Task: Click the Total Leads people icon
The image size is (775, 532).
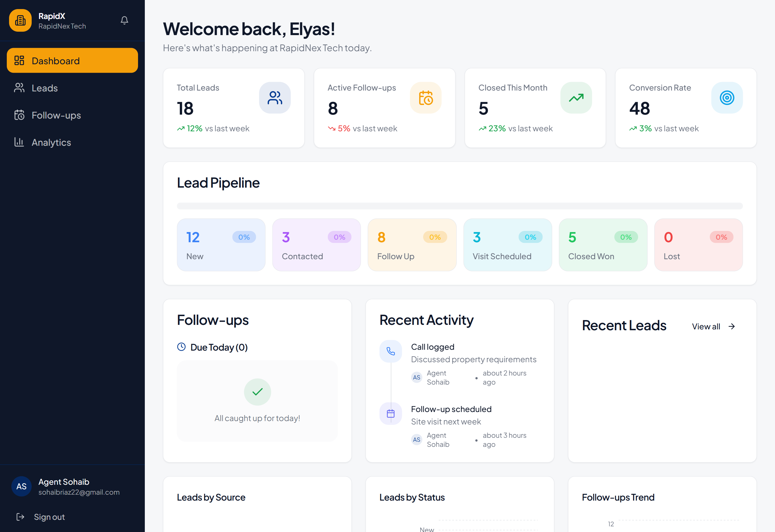Action: click(275, 98)
